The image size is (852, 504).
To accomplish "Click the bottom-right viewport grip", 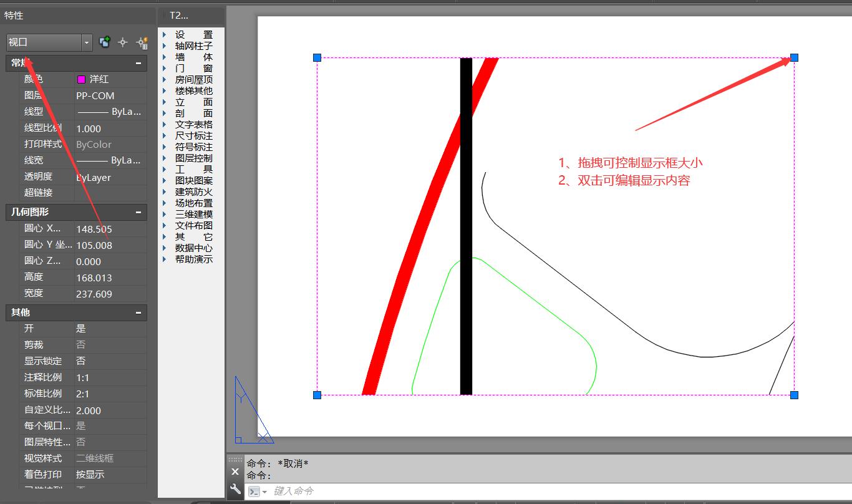I will pos(794,395).
